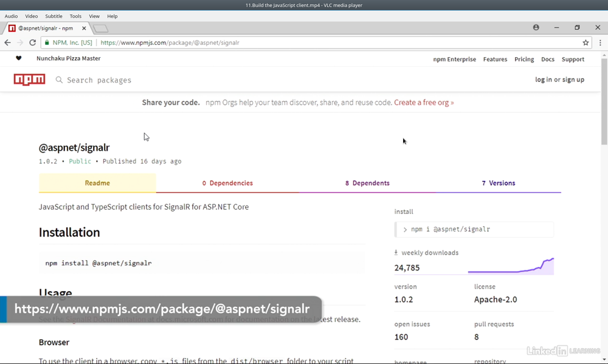Viewport: 608px width, 364px height.
Task: Switch to the 0 Dependencies tab
Action: tap(227, 183)
